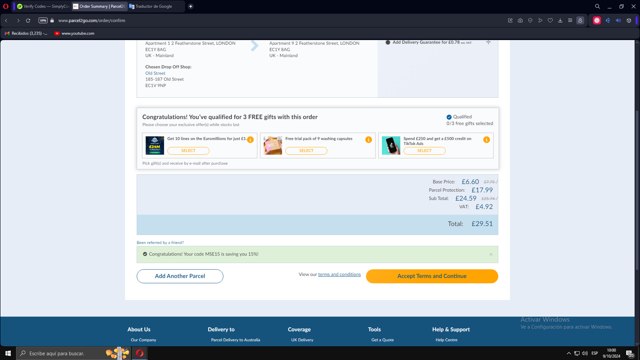Open the tab search magnifier icon
Screen dimensions: 640x360
pos(597,7)
